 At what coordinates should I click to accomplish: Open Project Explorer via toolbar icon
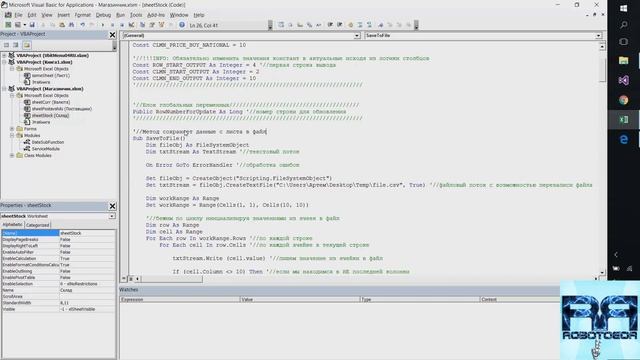pos(142,25)
